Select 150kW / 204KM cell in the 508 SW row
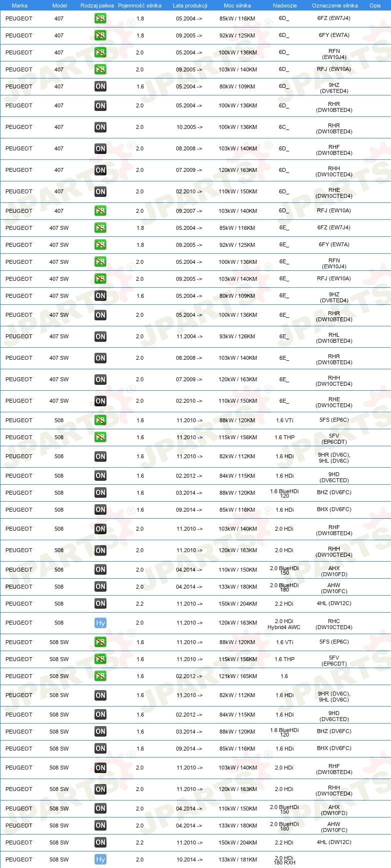Viewport: 391px width, 868px height. [x=238, y=843]
